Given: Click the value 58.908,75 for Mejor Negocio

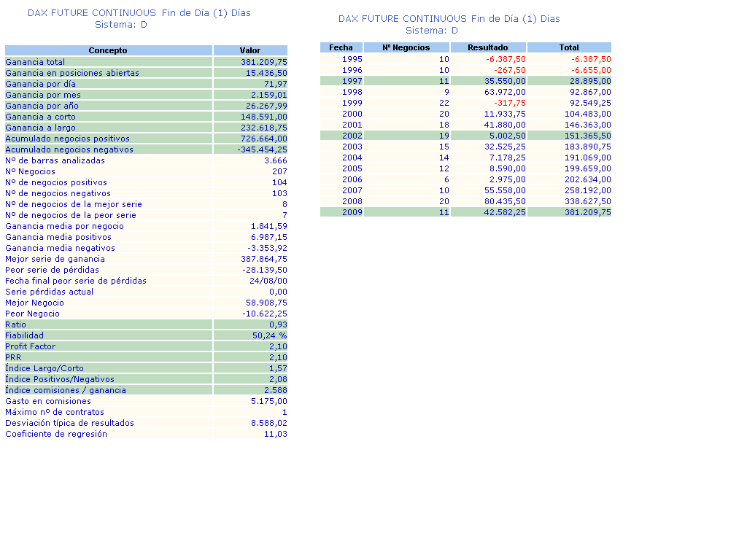Looking at the screenshot, I should pos(266,303).
